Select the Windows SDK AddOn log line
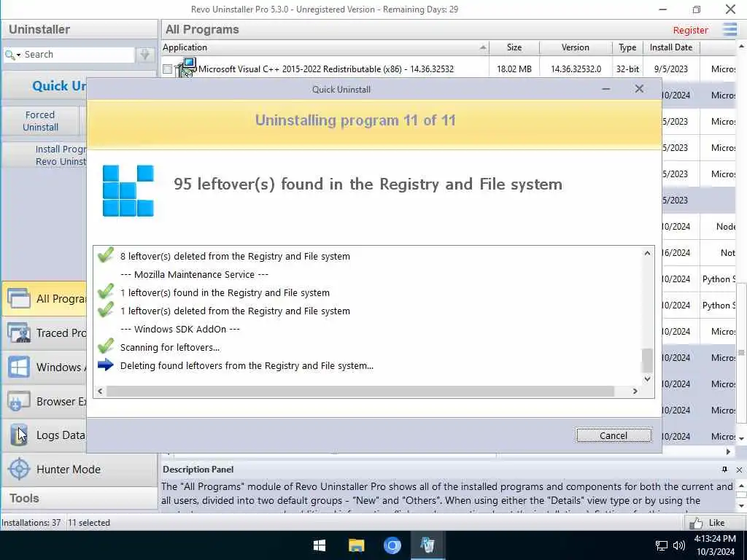747x560 pixels. 180,329
